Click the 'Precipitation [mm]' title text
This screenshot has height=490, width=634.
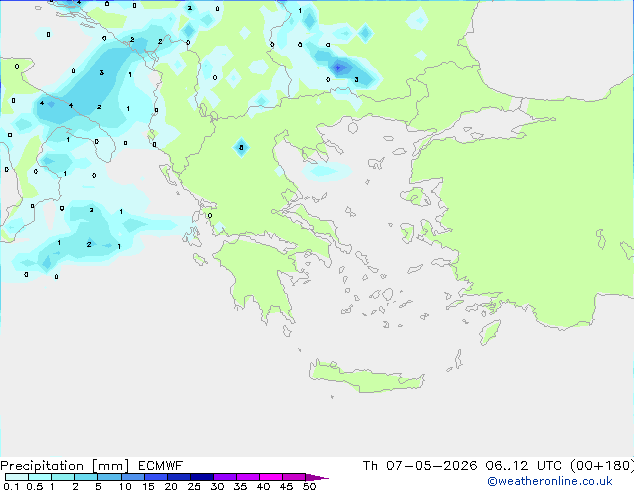point(65,466)
